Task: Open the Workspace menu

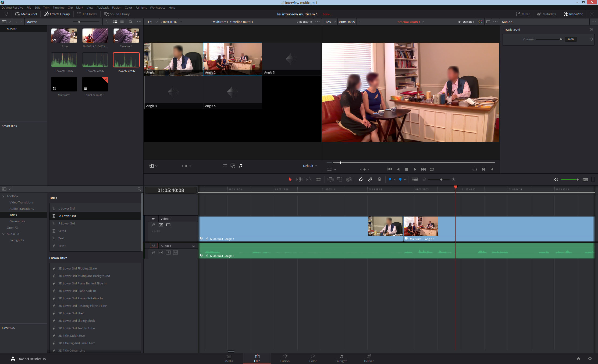Action: tap(157, 7)
